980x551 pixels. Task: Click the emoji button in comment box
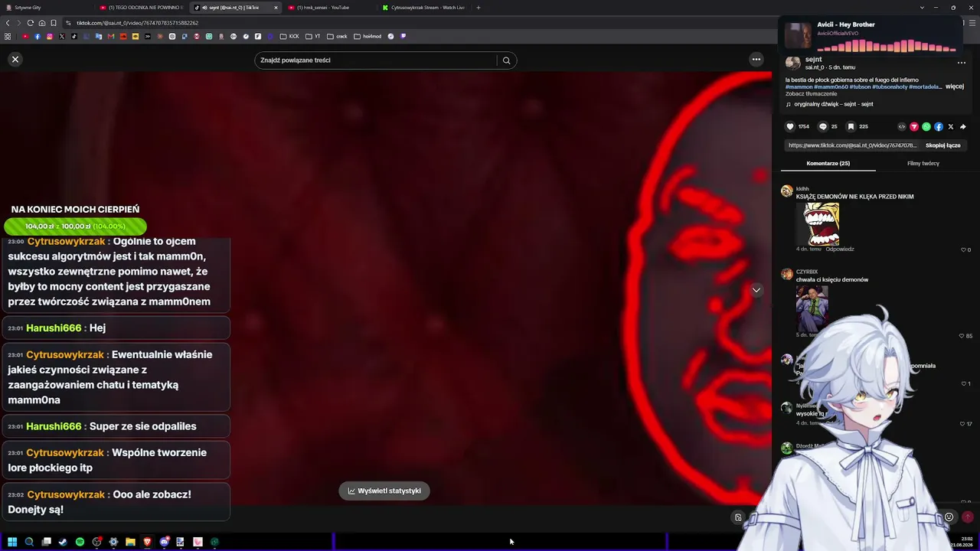949,517
